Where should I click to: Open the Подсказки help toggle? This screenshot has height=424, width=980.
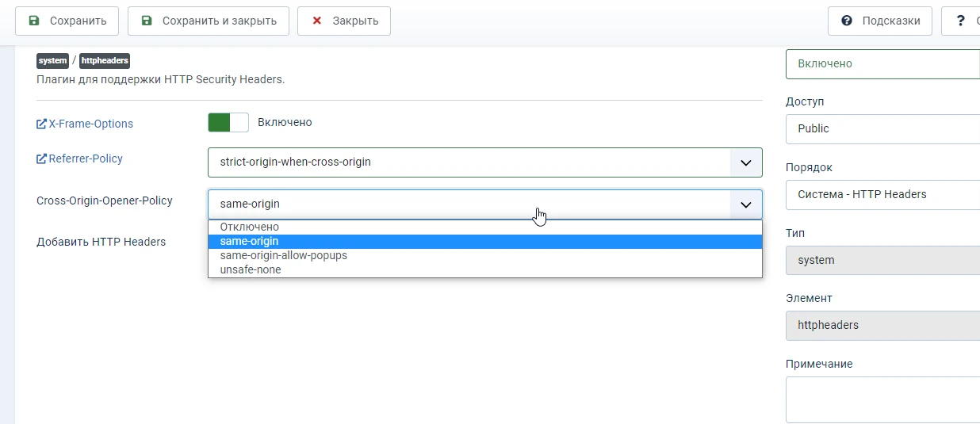(880, 21)
